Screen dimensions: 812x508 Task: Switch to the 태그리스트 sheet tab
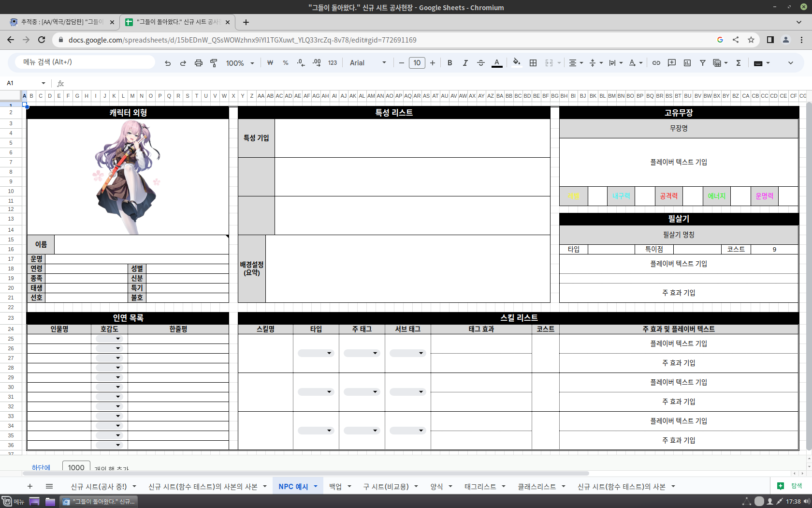pos(480,487)
